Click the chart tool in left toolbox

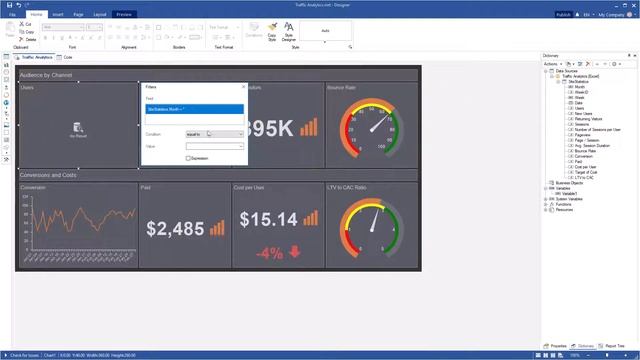click(6, 64)
